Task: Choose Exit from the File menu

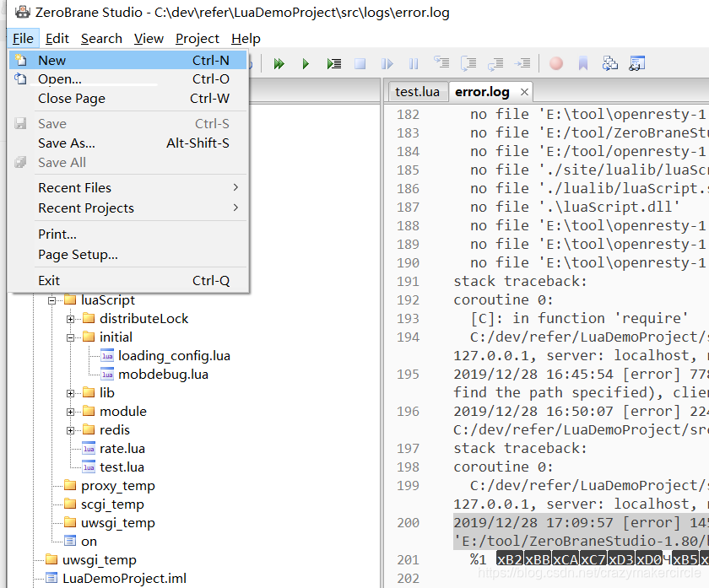Action: pyautogui.click(x=128, y=281)
